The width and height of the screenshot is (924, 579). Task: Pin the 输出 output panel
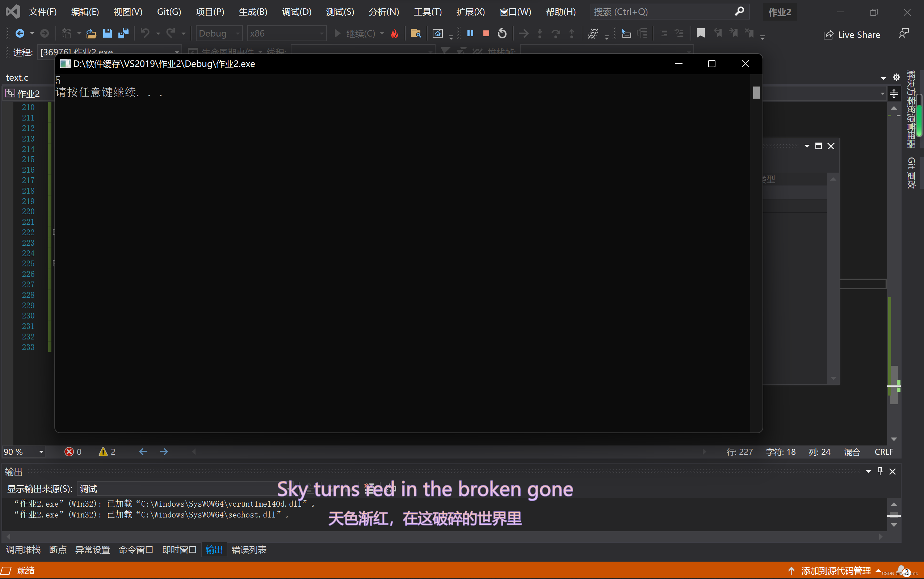pos(879,472)
